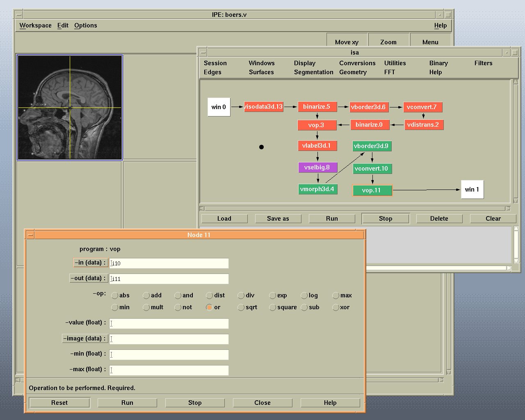Open the Filters menu in isa
The image size is (525, 420).
click(x=483, y=63)
